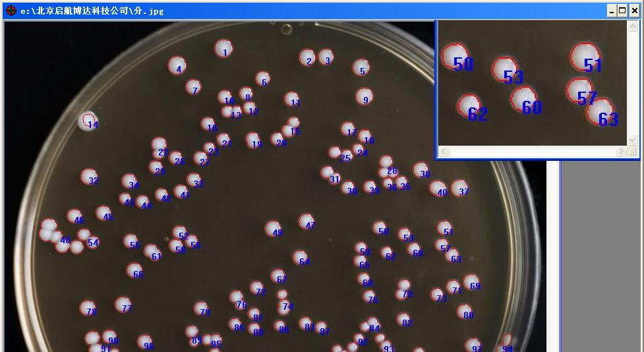Click colony labeled 37 on the dish

pos(459,188)
